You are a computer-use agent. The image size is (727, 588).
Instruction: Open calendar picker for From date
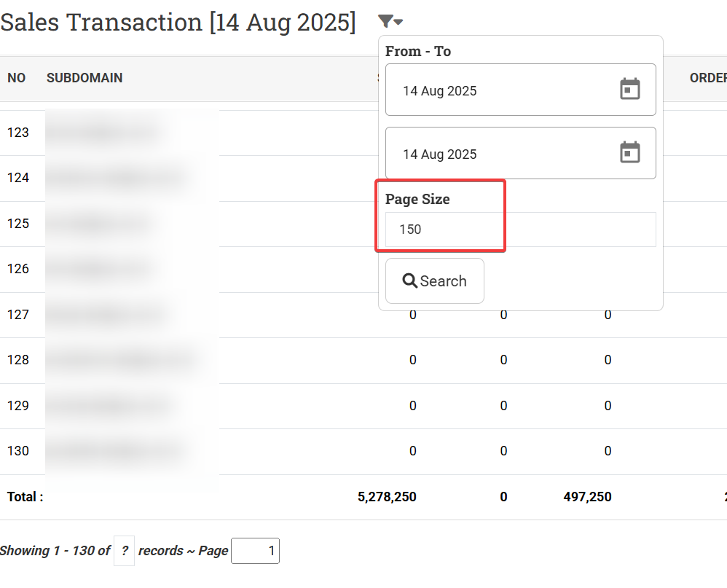(629, 90)
